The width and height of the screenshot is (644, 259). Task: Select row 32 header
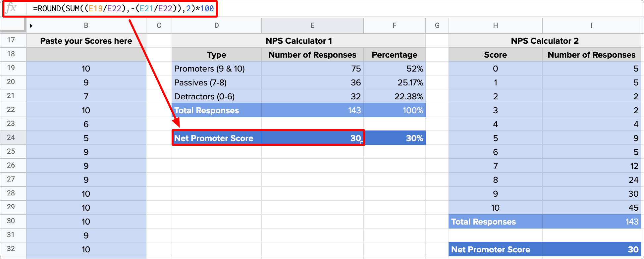[11, 249]
